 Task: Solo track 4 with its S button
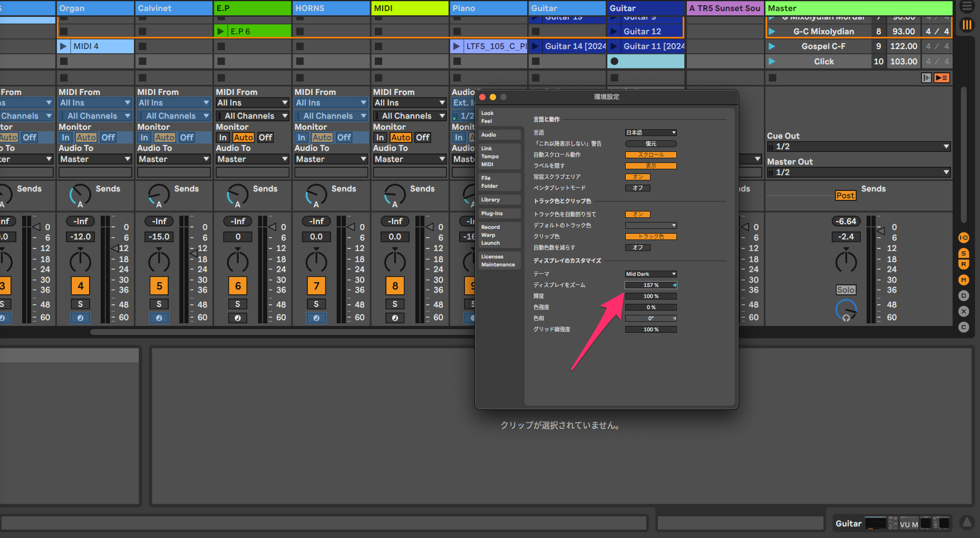point(80,304)
